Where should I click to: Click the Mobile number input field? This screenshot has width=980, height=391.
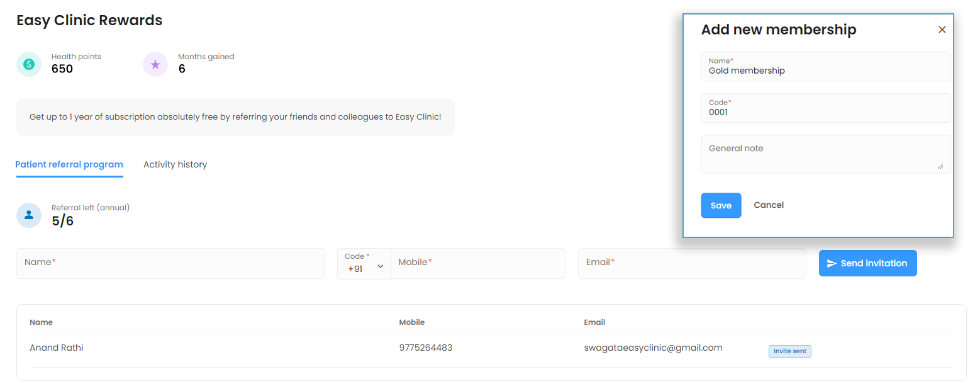coord(477,263)
